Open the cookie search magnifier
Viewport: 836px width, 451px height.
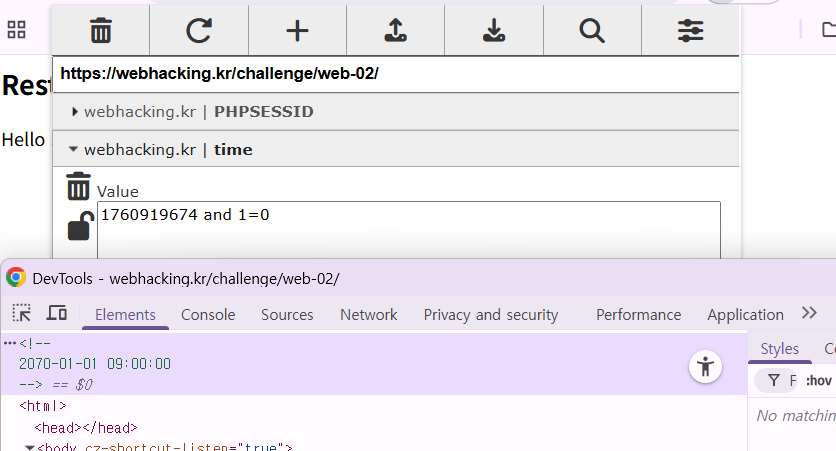point(592,31)
